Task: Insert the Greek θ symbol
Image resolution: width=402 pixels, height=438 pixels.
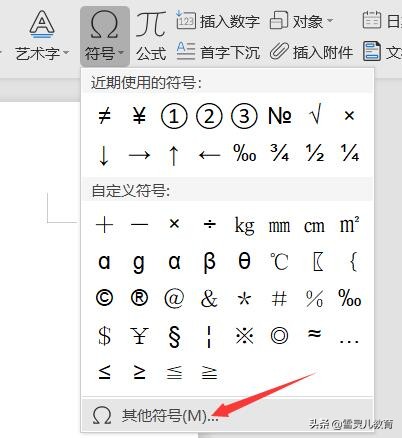Action: tap(244, 261)
